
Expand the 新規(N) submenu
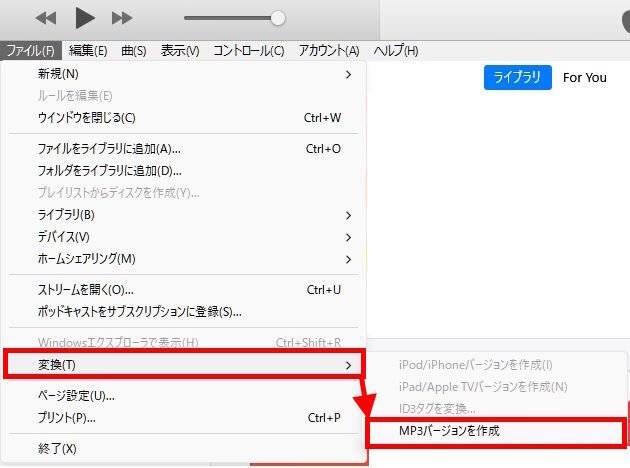[x=184, y=74]
